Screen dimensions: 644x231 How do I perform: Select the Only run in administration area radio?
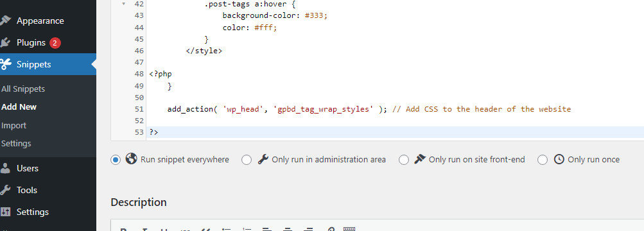[x=247, y=160]
